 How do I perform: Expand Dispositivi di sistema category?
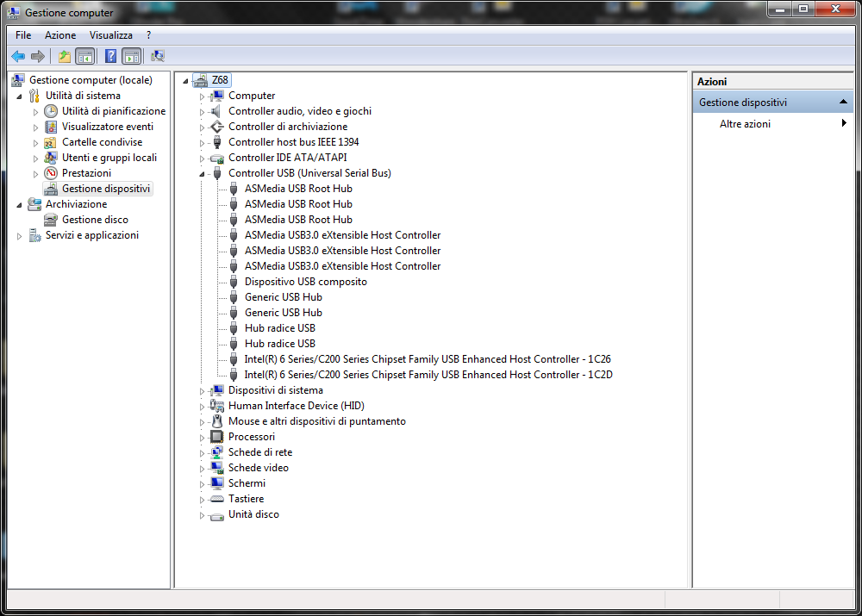tap(202, 391)
